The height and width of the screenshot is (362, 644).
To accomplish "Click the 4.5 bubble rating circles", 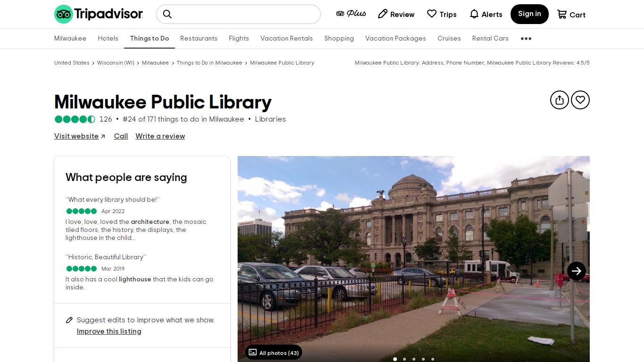I will point(75,119).
